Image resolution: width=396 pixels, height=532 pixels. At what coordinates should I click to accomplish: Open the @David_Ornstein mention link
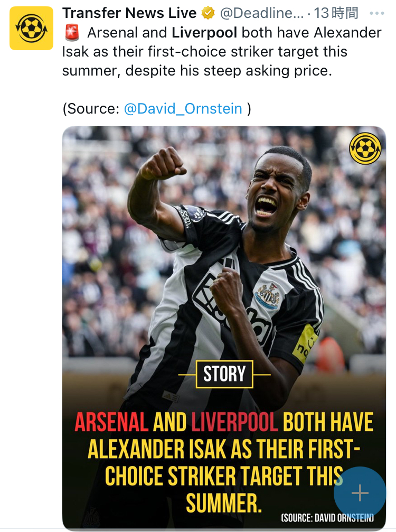click(x=183, y=109)
